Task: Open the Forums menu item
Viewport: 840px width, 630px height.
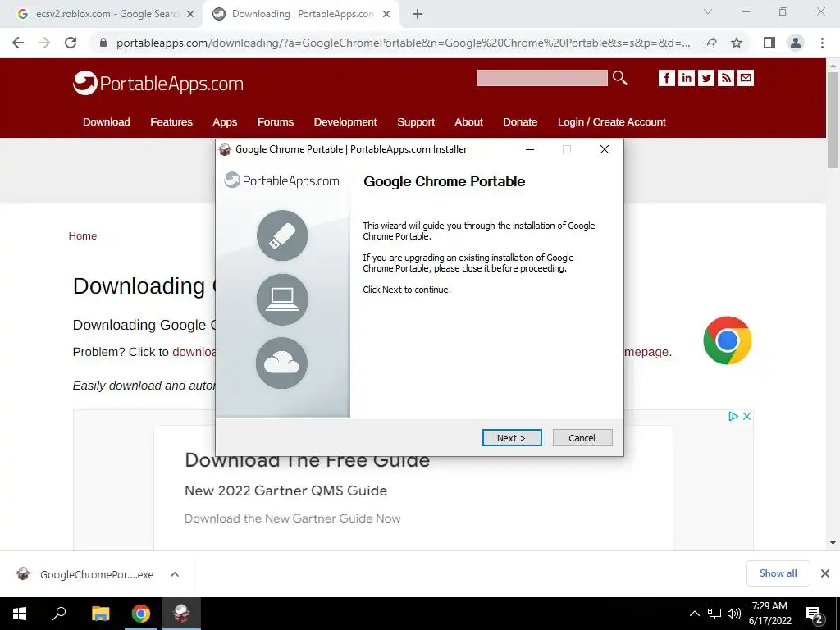Action: click(x=276, y=121)
